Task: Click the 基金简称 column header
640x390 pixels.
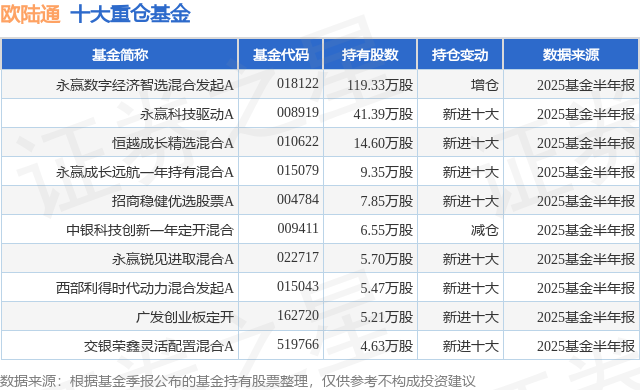Action: click(x=120, y=54)
